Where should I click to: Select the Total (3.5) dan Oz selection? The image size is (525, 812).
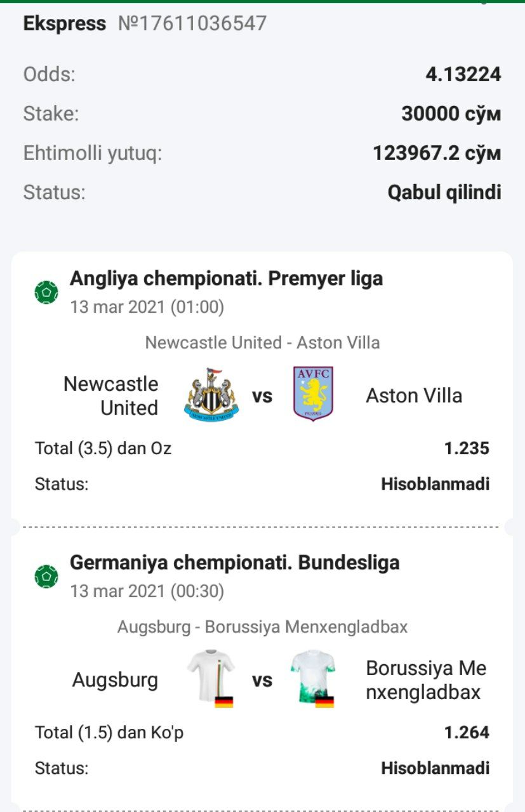tap(103, 449)
